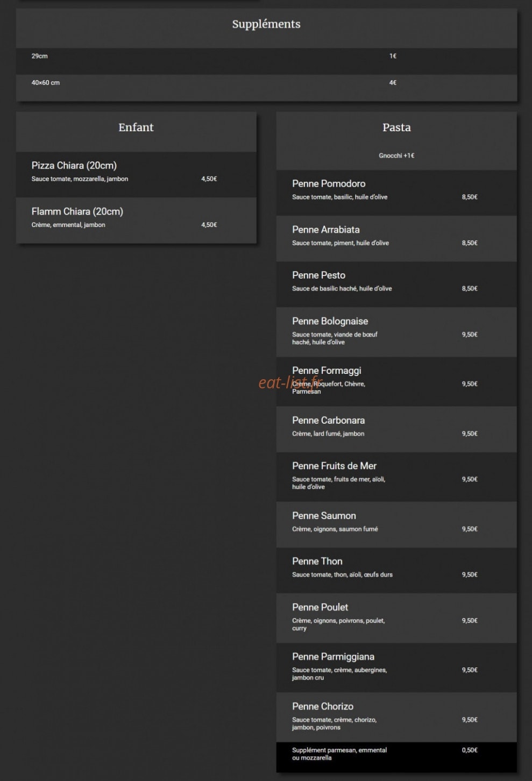Click the Gnocchi +1€ note
532x781 pixels.
point(396,156)
